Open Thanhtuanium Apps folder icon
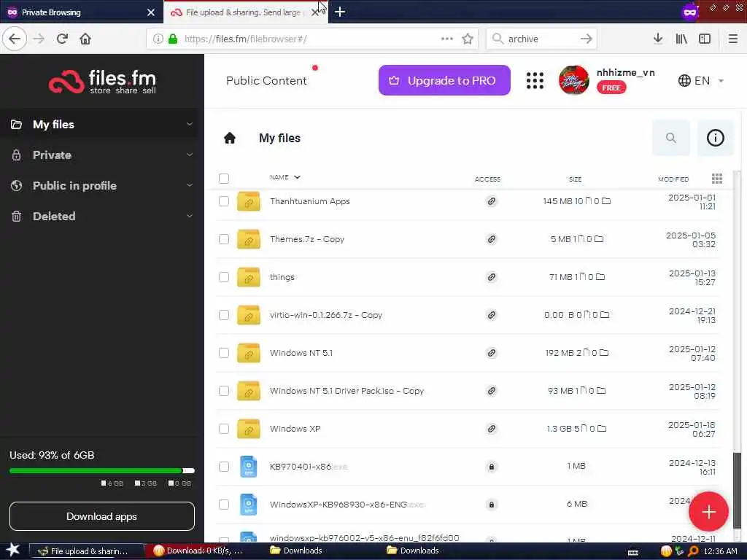747x560 pixels. (249, 201)
